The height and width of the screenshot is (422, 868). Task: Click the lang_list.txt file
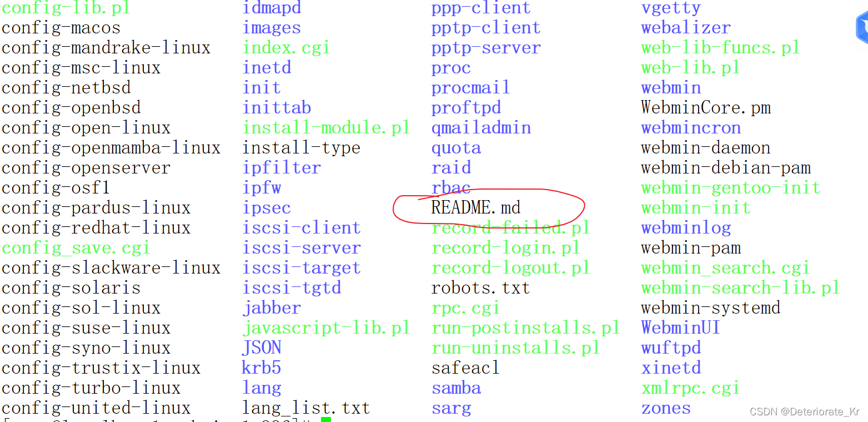pos(306,408)
